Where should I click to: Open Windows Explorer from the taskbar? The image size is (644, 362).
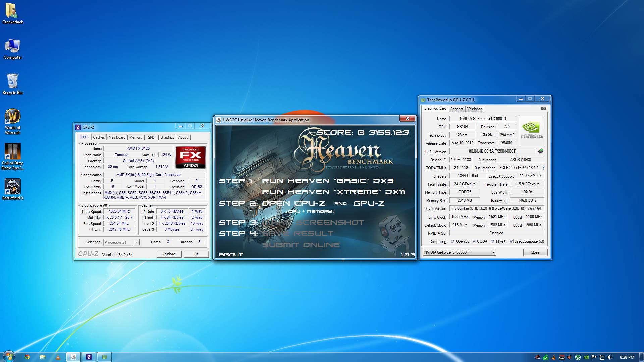click(43, 357)
